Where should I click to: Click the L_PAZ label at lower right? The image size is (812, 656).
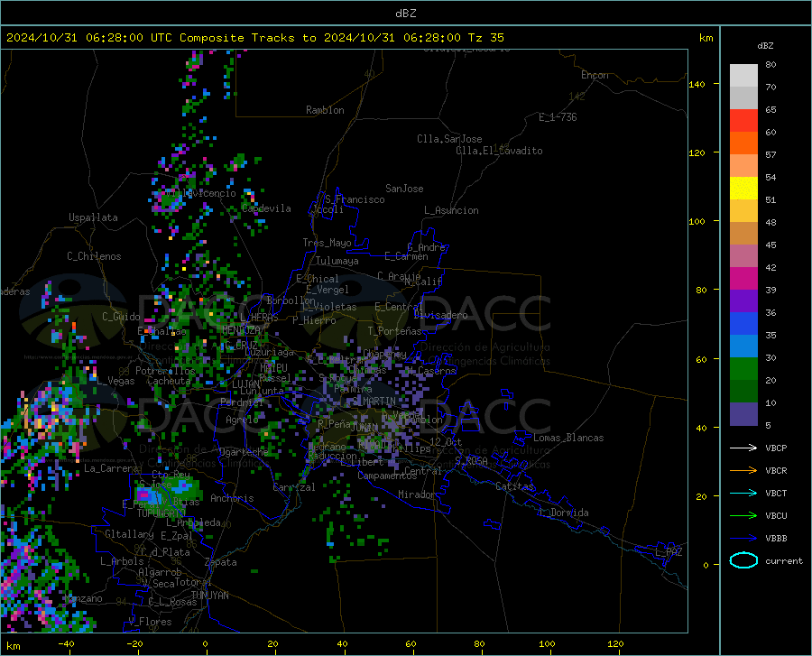pyautogui.click(x=669, y=552)
